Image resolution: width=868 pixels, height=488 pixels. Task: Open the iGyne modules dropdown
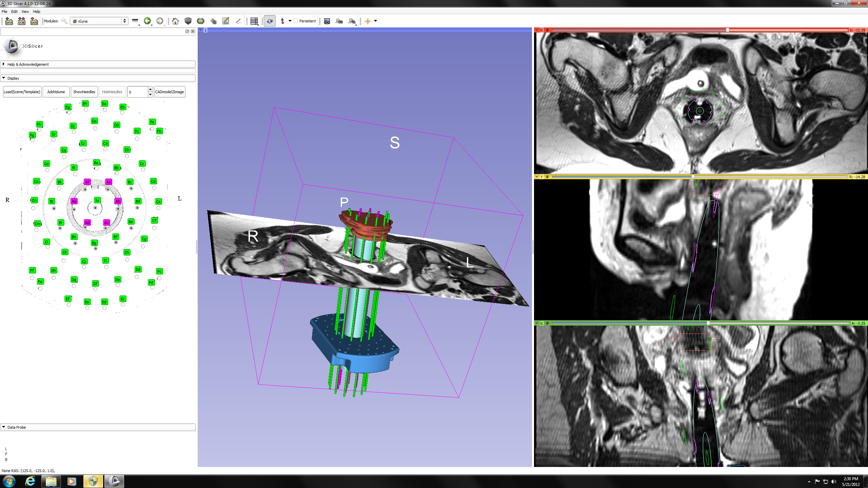pyautogui.click(x=99, y=21)
